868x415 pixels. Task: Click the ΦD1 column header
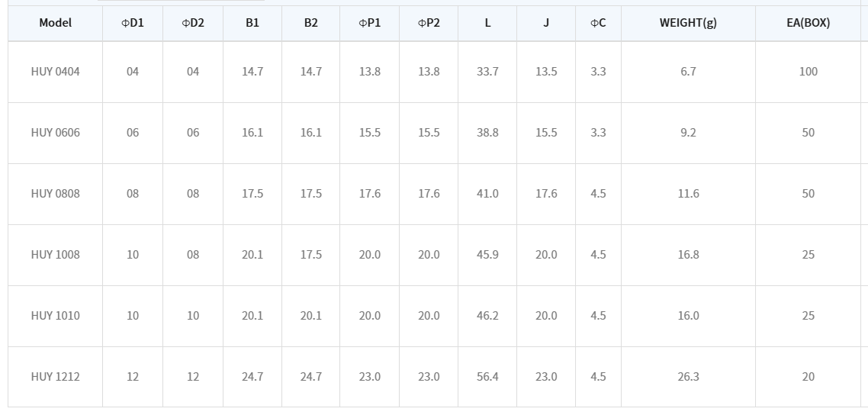(x=133, y=23)
